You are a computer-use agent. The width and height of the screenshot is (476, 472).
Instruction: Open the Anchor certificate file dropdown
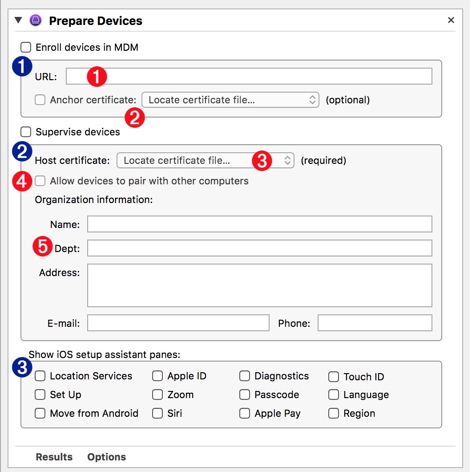230,100
